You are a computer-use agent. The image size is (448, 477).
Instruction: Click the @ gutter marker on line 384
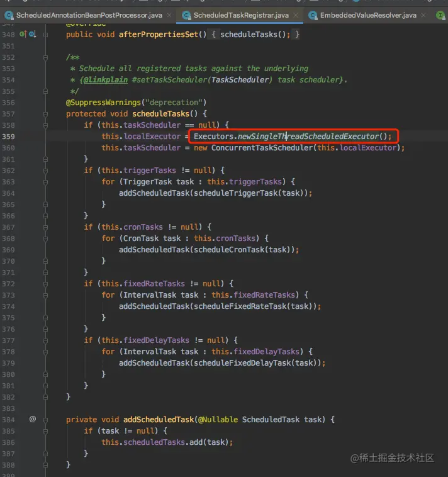[x=33, y=419]
